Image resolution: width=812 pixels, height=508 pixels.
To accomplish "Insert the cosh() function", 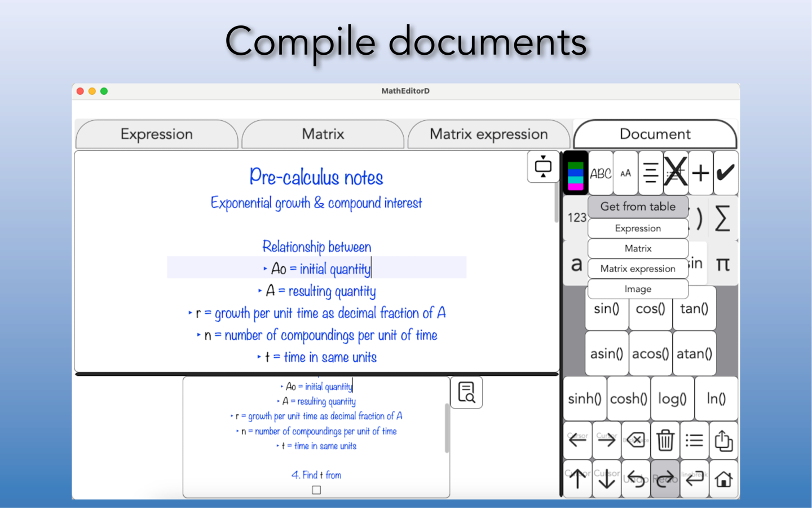I will (629, 398).
